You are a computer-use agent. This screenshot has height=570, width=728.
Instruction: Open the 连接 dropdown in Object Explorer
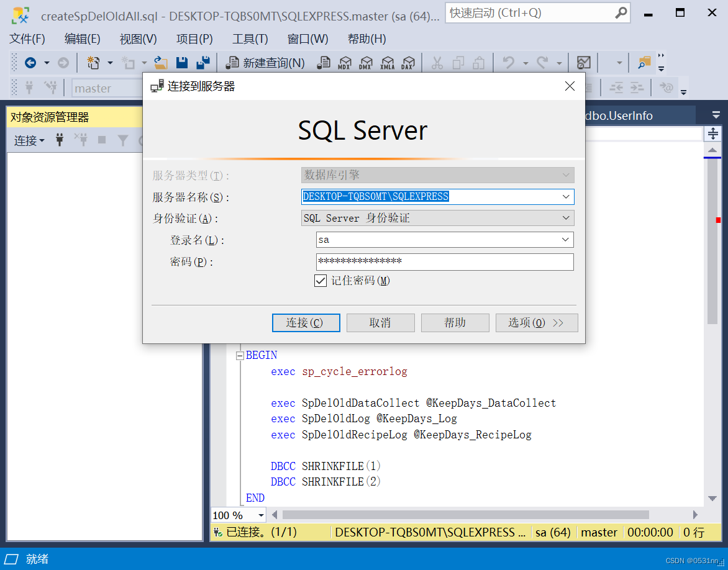pos(29,140)
